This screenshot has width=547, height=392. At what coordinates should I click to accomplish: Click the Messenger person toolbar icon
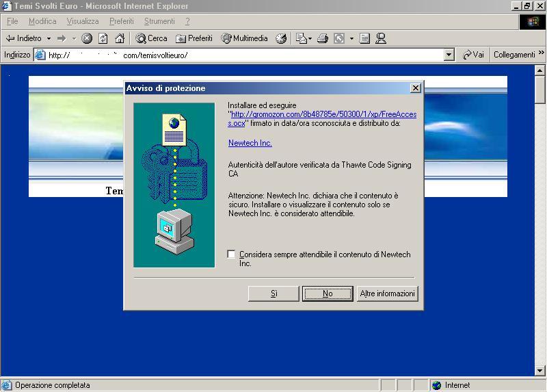coord(381,38)
